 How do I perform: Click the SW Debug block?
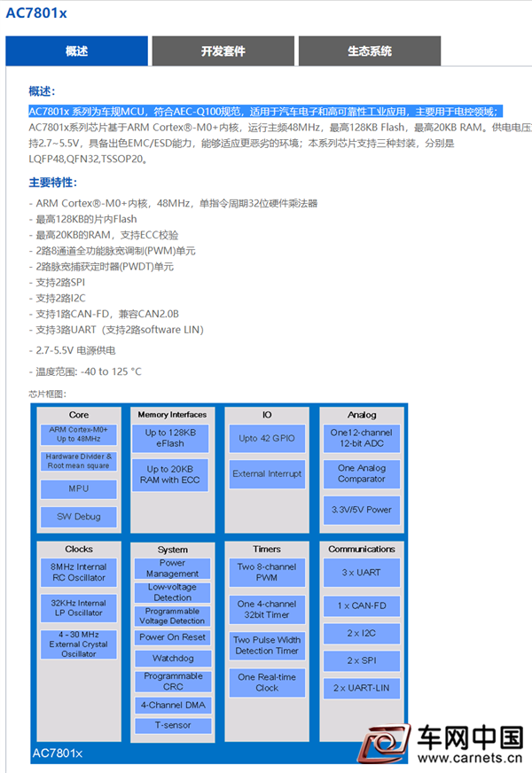tap(78, 517)
